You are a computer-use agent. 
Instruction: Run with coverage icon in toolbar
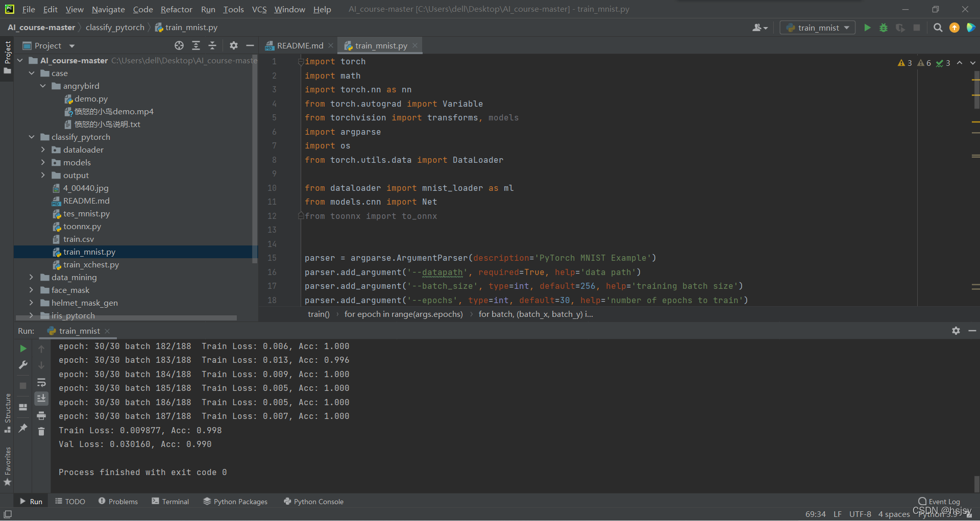900,28
